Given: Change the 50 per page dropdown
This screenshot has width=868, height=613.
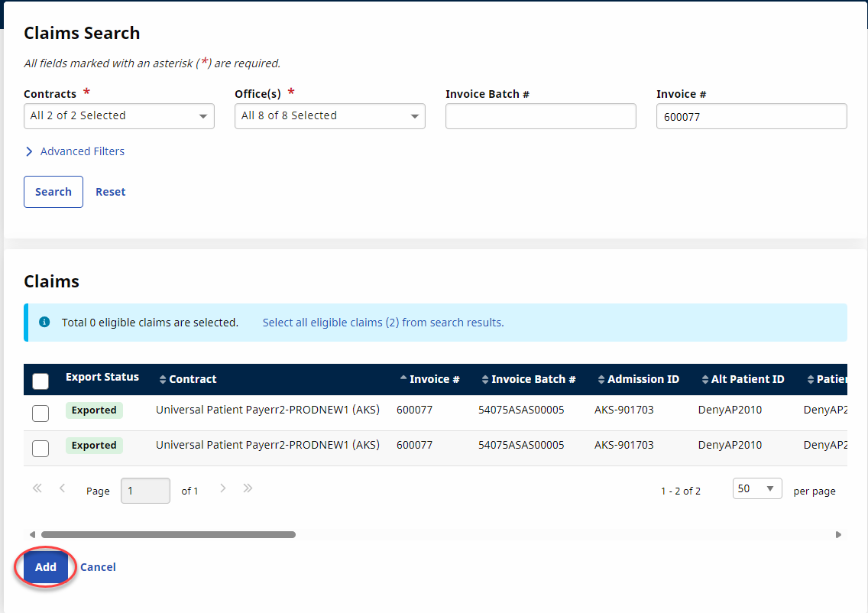Looking at the screenshot, I should (x=756, y=489).
